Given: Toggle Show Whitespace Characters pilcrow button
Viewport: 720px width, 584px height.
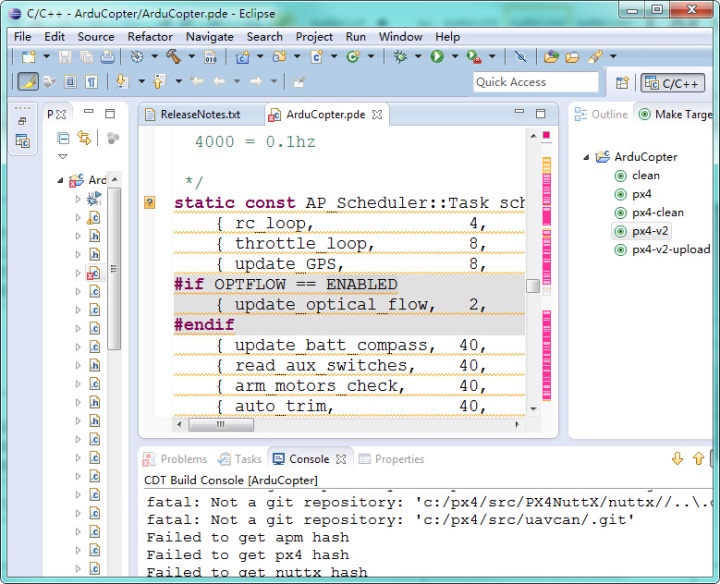Looking at the screenshot, I should (91, 82).
